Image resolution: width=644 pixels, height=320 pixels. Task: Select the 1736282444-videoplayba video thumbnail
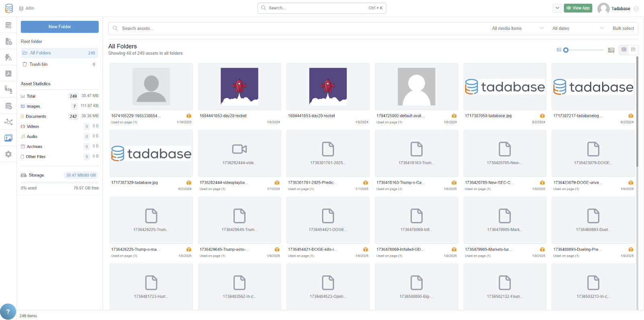239,154
